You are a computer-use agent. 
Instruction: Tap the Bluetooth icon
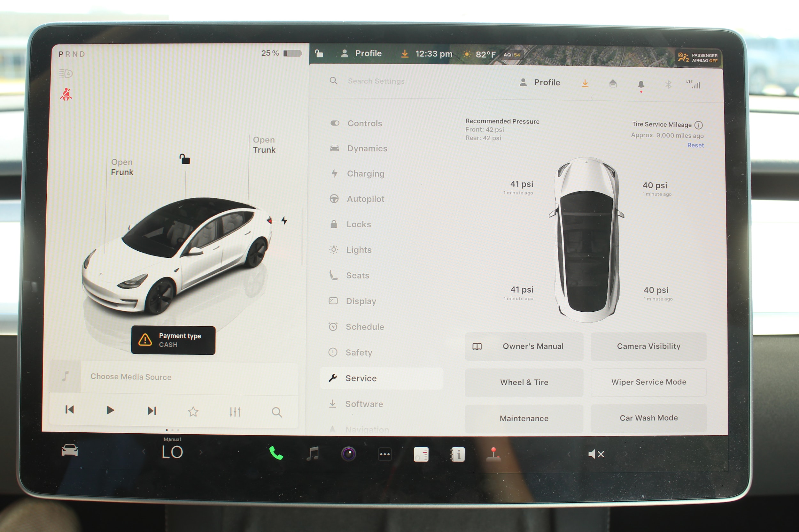pos(668,84)
